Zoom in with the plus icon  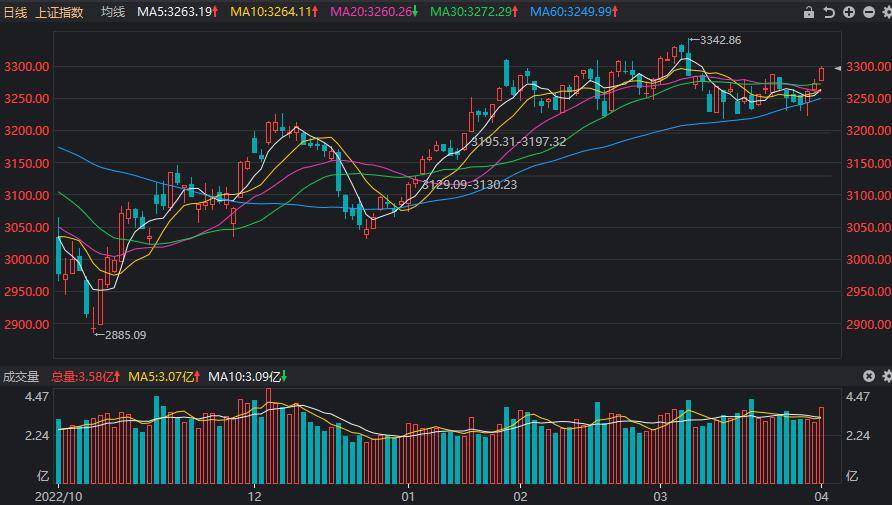[x=848, y=12]
